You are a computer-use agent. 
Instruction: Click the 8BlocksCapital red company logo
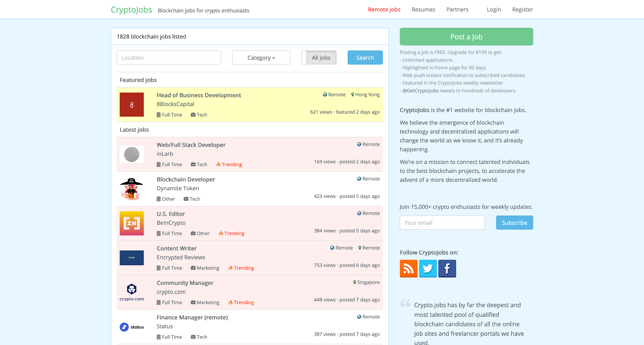click(x=132, y=105)
